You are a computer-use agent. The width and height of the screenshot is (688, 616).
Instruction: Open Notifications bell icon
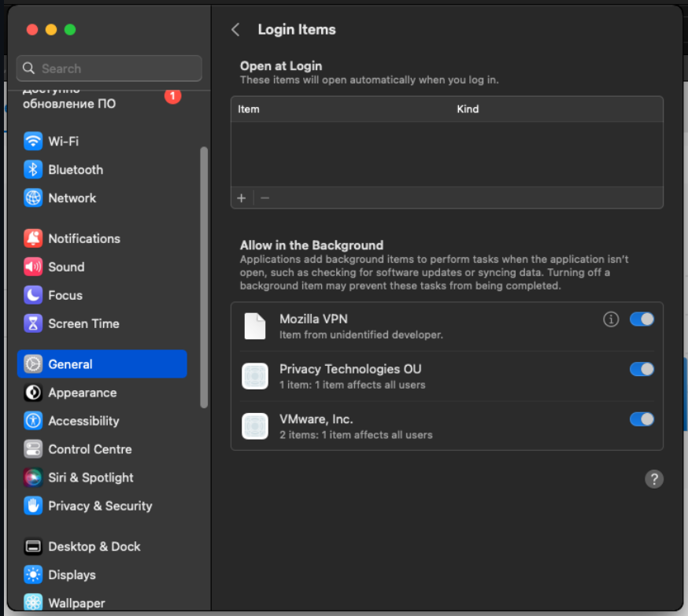click(x=33, y=238)
